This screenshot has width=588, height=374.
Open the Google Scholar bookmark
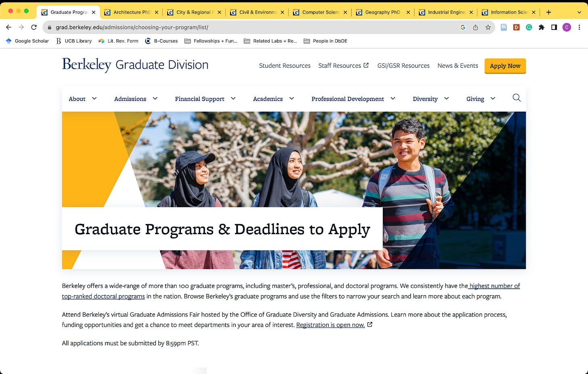(x=27, y=41)
